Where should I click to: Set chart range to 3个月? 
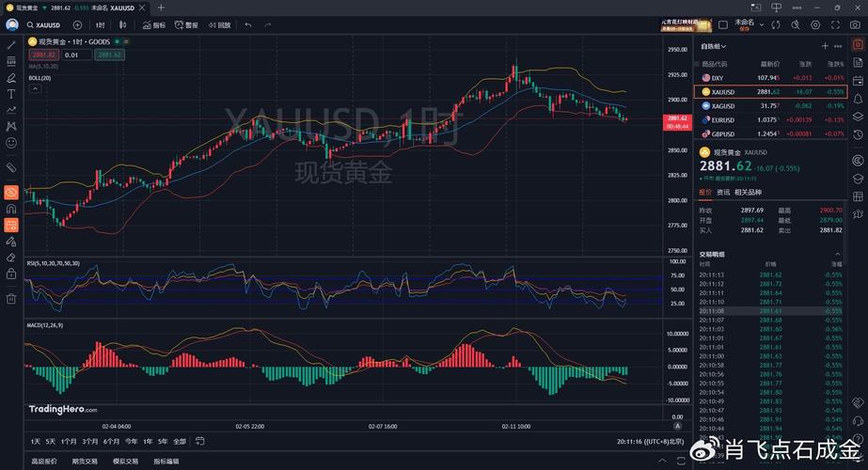(x=90, y=441)
